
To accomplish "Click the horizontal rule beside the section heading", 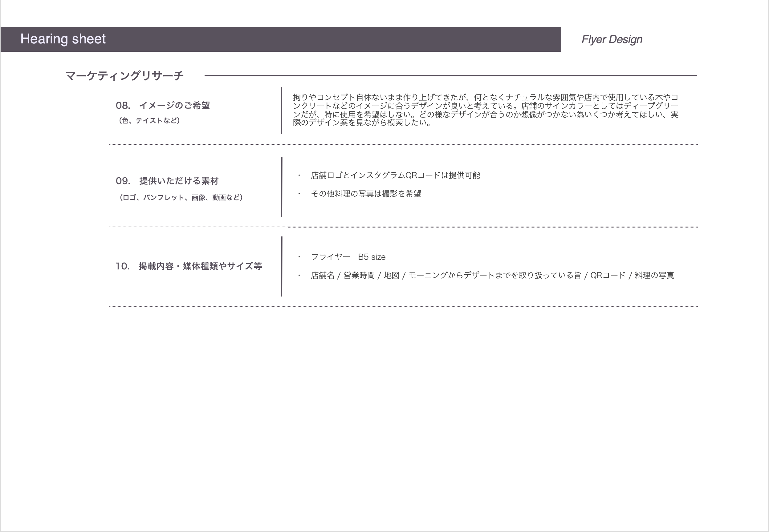I will point(450,76).
